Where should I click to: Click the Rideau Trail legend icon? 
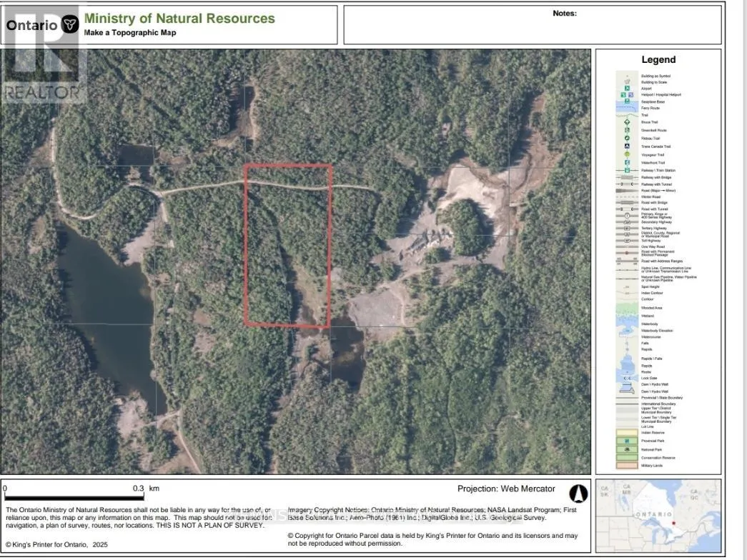[x=627, y=138]
